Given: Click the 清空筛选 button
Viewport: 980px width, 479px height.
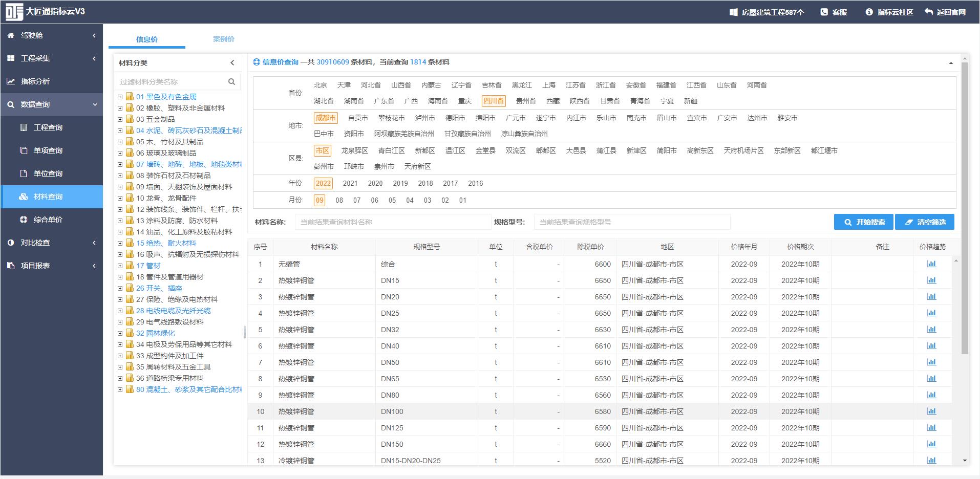Looking at the screenshot, I should [x=925, y=222].
